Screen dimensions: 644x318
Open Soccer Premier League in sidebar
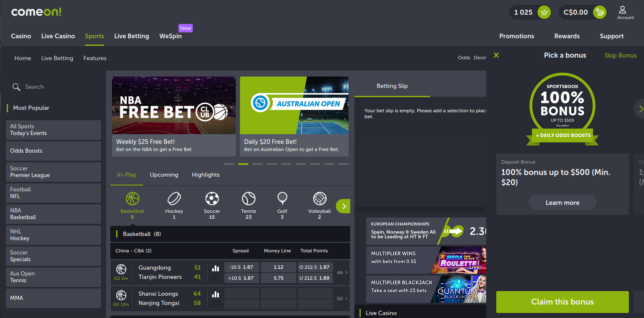[53, 172]
